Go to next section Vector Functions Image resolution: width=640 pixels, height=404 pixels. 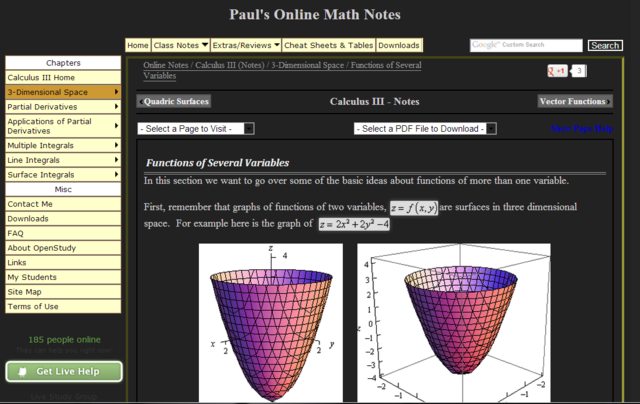575,101
